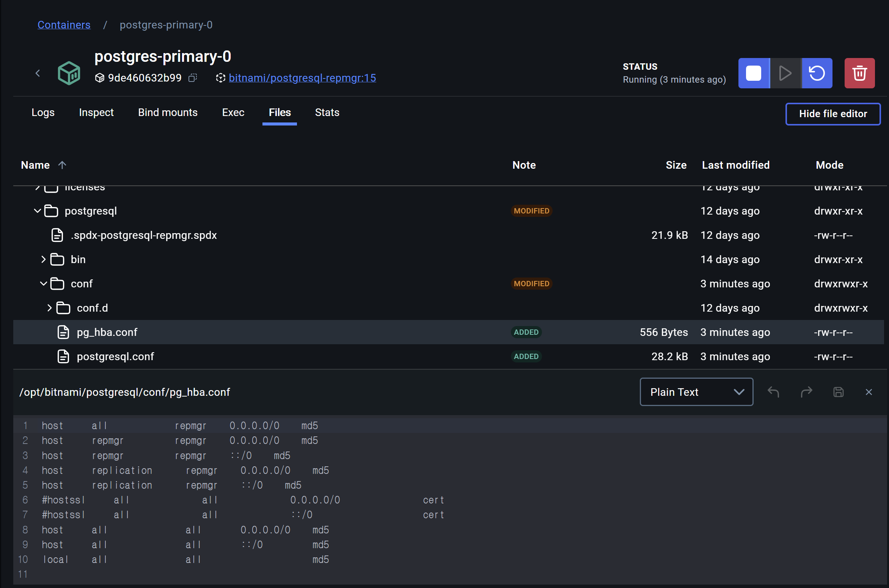Viewport: 889px width, 588px height.
Task: Copy the container ID 9de460632b99
Action: pyautogui.click(x=193, y=78)
